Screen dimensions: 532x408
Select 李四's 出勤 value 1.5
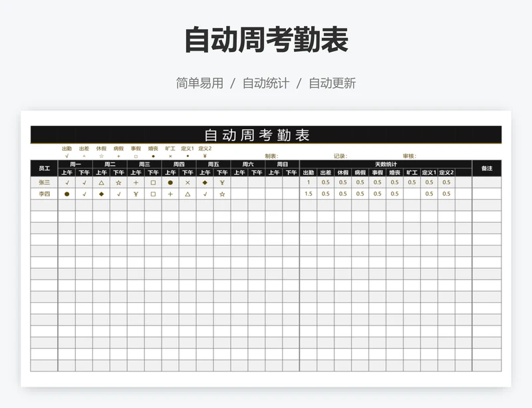pyautogui.click(x=309, y=194)
